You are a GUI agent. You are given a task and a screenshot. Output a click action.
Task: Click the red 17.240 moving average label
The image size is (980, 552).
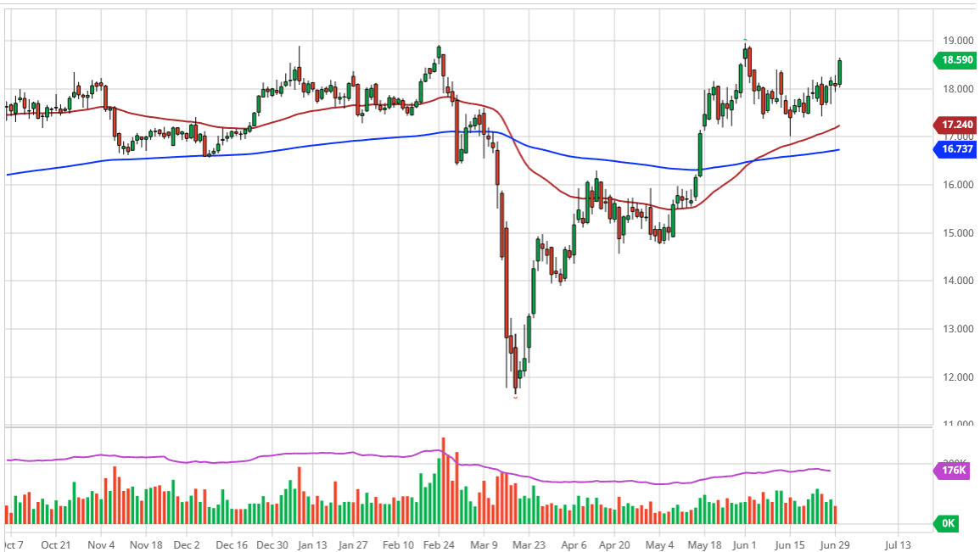click(954, 125)
